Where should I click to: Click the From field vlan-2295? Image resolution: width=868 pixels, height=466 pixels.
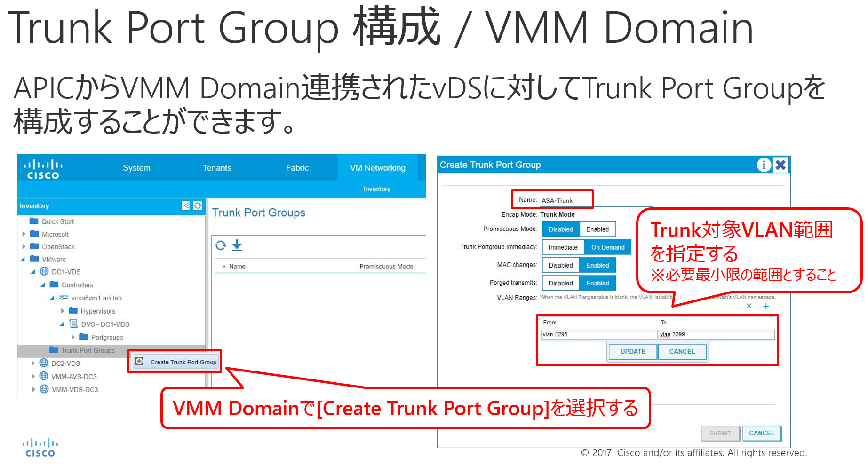click(598, 334)
